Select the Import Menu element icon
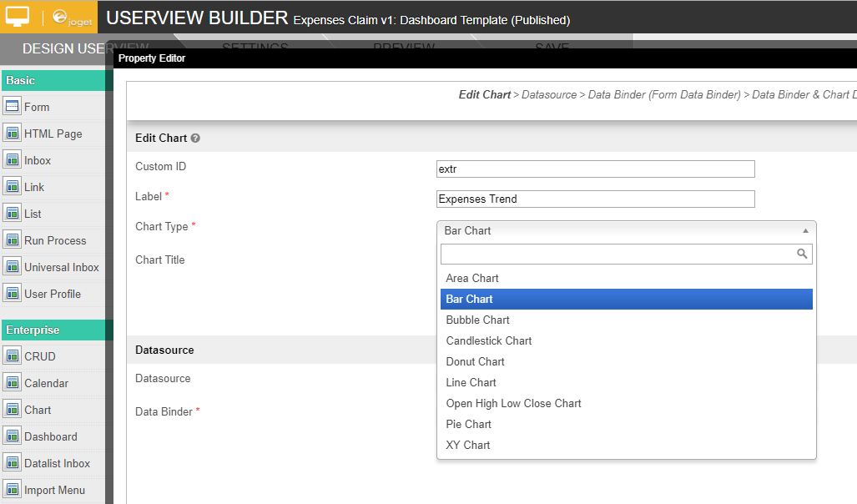Viewport: 857px width, 504px height. pos(12,490)
